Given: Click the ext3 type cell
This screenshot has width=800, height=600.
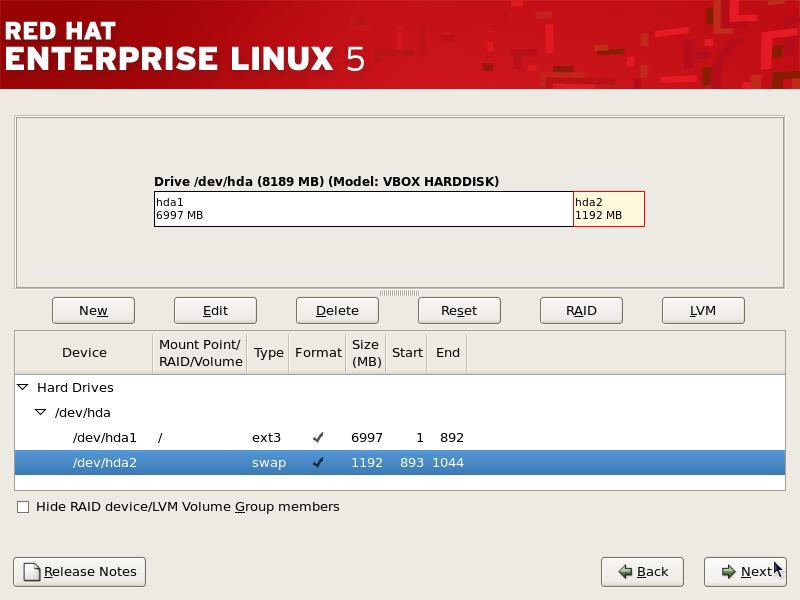Looking at the screenshot, I should (266, 438).
